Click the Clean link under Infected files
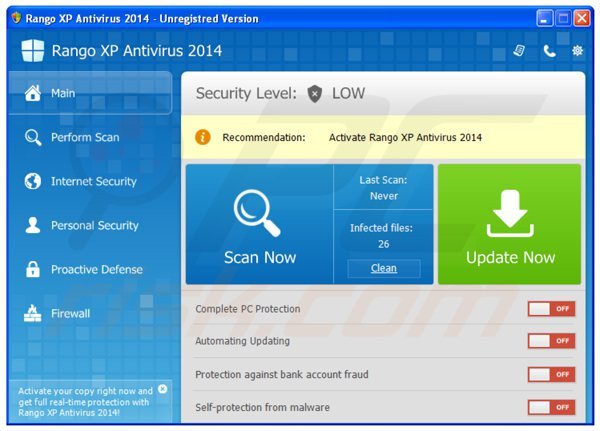Viewport: 600px width, 431px height. pos(384,268)
